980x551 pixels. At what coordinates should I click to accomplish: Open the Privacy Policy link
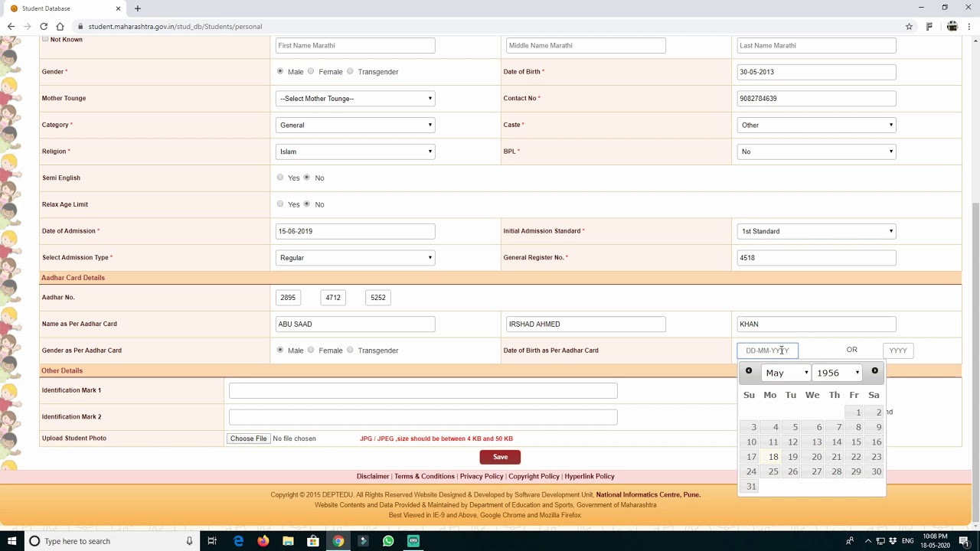pos(482,476)
